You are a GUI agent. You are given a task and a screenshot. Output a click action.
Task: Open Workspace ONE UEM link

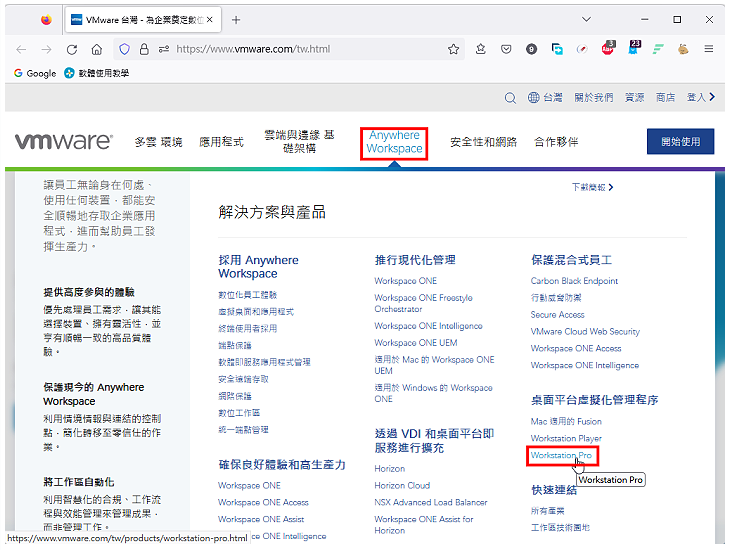pos(416,343)
